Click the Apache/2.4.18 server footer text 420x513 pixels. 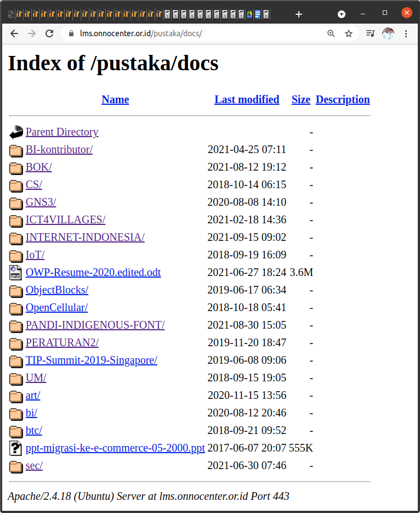149,497
